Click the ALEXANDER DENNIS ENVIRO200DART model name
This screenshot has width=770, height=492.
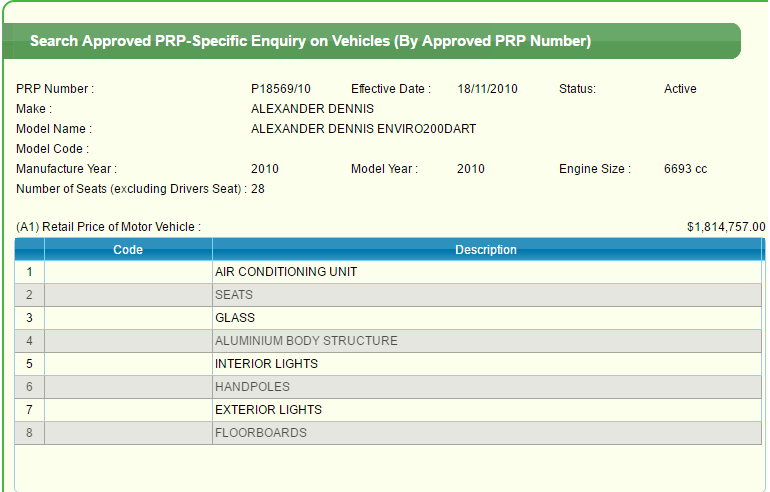point(363,129)
